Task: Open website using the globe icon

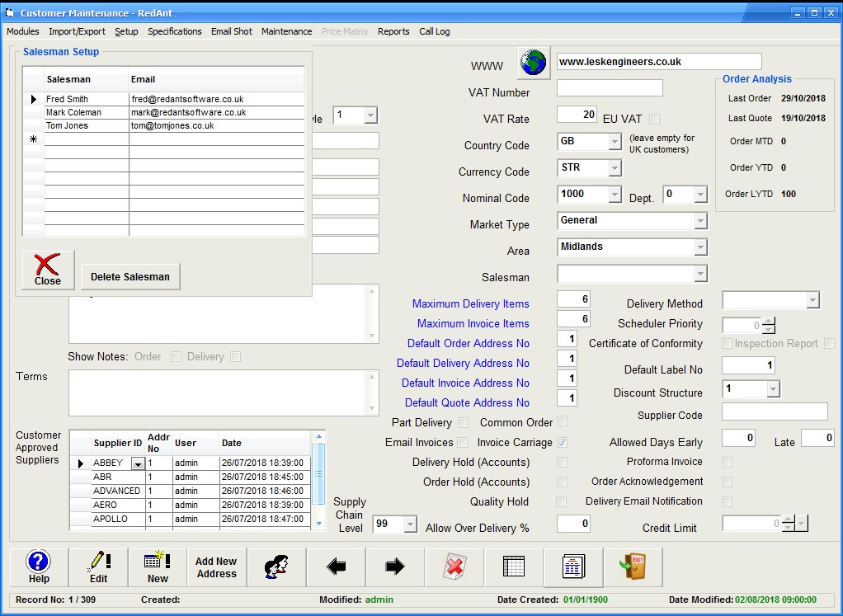Action: pyautogui.click(x=534, y=63)
